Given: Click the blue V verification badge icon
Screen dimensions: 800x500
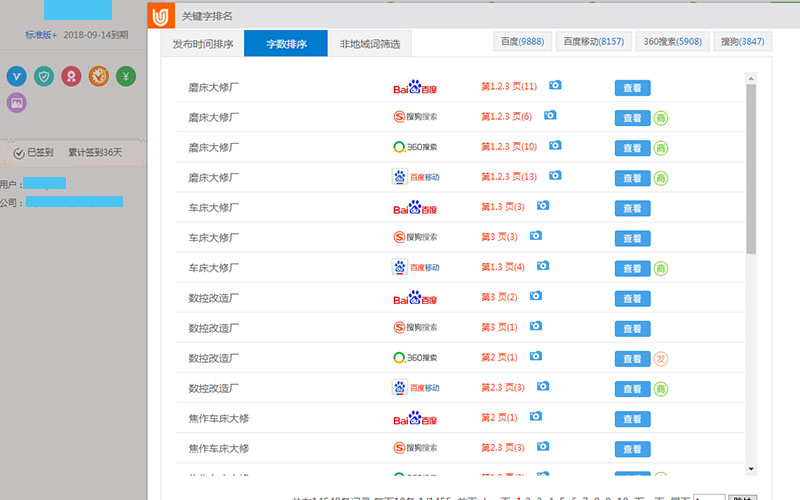Looking at the screenshot, I should pyautogui.click(x=17, y=76).
